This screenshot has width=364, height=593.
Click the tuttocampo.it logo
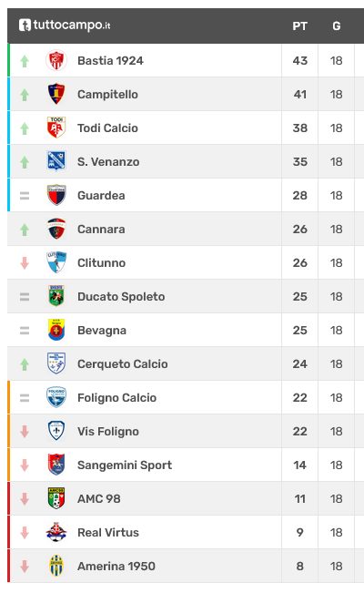pos(65,26)
